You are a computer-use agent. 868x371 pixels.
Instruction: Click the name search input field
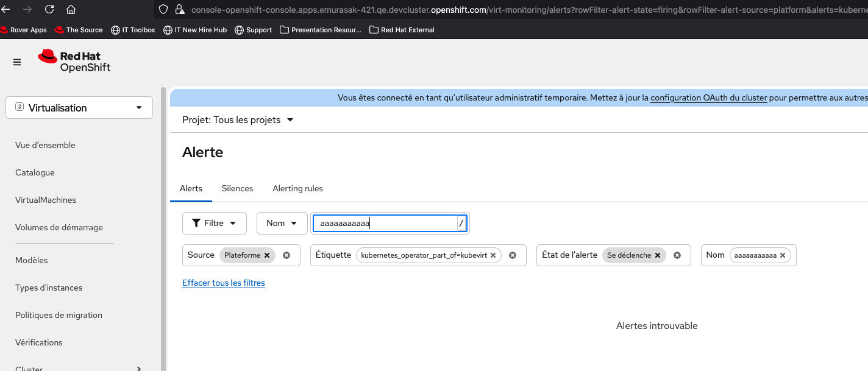coord(384,224)
